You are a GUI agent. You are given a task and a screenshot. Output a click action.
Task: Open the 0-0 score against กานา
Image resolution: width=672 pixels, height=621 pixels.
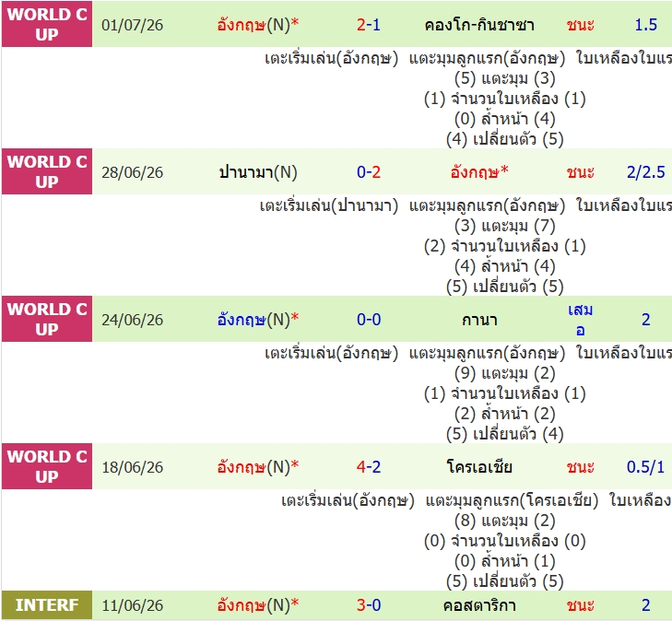tap(368, 320)
